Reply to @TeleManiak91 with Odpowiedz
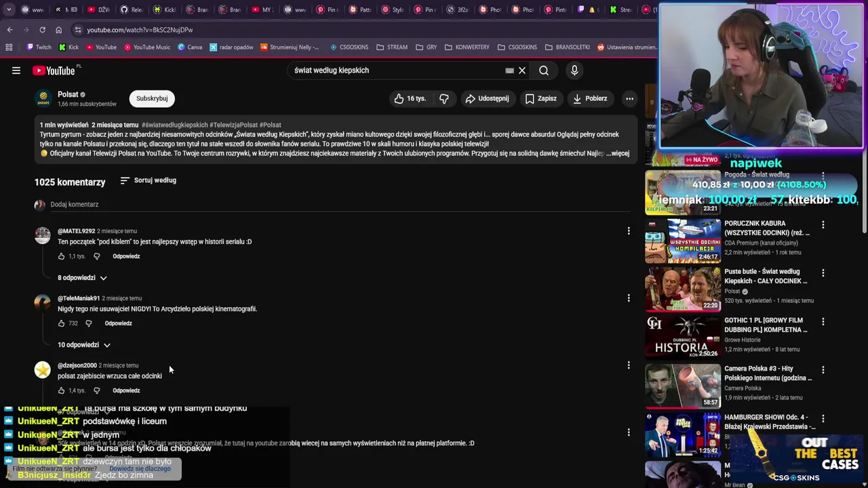This screenshot has width=868, height=488. pyautogui.click(x=118, y=323)
